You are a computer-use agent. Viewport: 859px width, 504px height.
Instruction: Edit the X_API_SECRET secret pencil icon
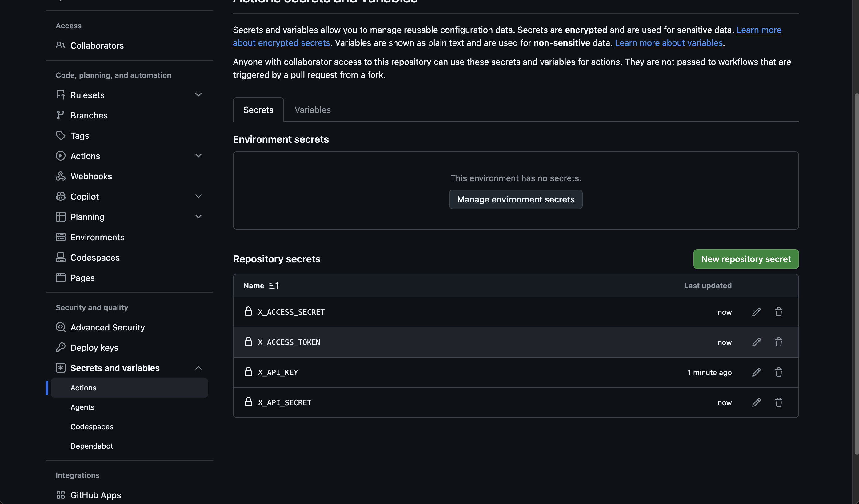click(756, 402)
